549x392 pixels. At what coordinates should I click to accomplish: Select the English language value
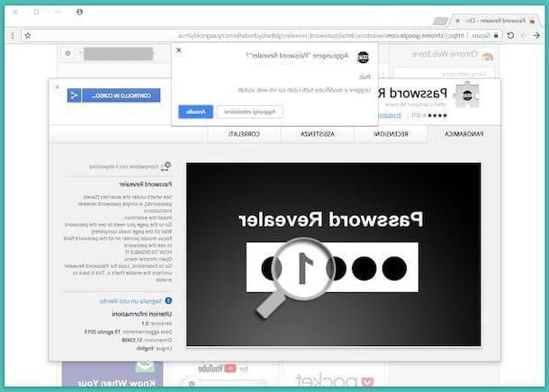click(145, 349)
